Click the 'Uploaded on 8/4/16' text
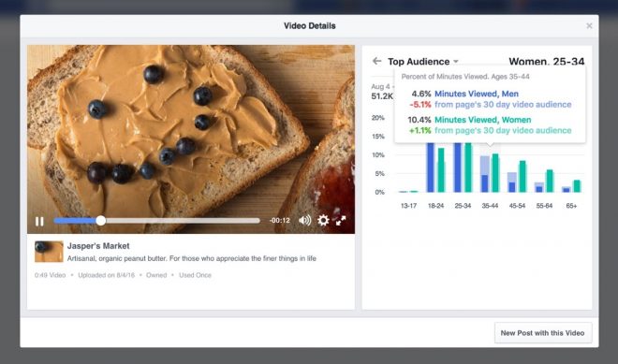Screen dimensions: 618x364 107,275
